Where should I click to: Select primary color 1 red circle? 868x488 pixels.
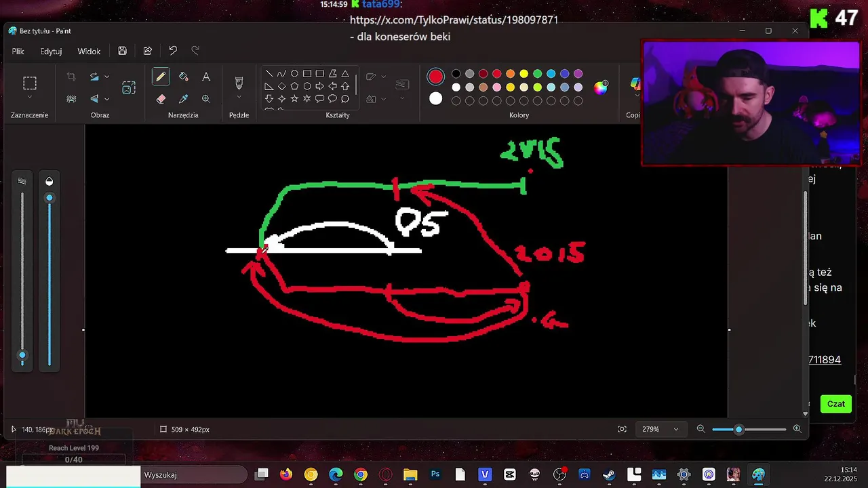coord(435,77)
